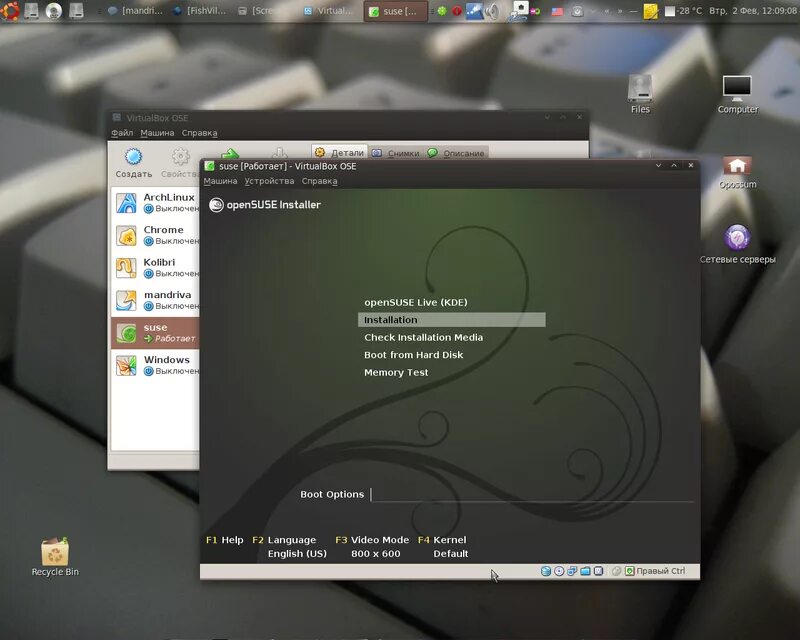Viewport: 800px width, 640px height.
Task: Select the mandriva virtual machine
Action: [155, 300]
